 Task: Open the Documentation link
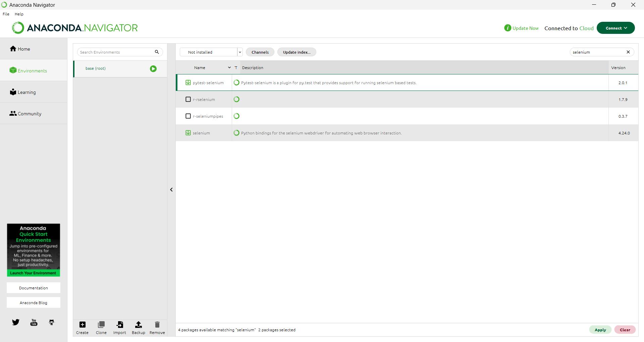tap(34, 288)
